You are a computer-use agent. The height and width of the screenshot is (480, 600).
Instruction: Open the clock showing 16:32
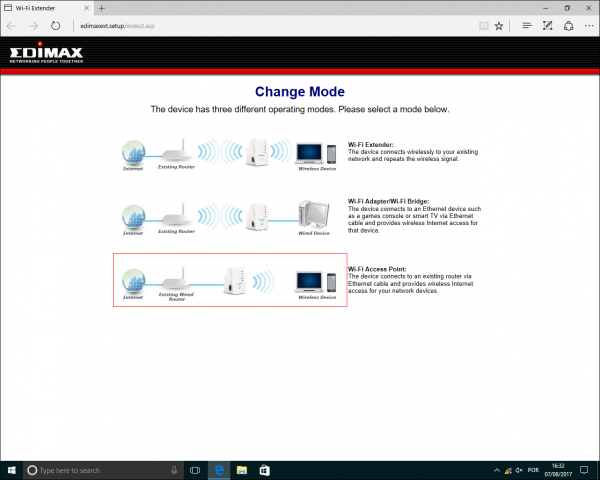pyautogui.click(x=558, y=470)
